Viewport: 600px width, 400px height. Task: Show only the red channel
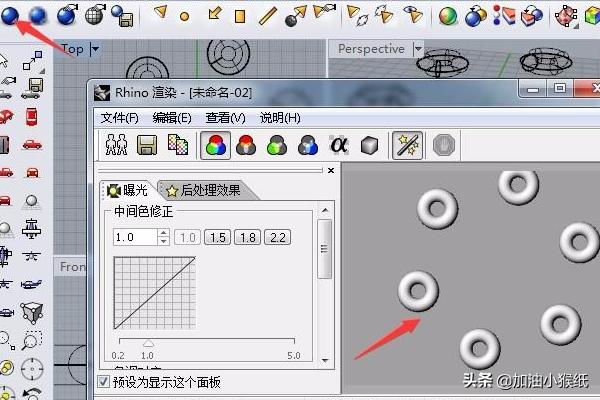click(244, 146)
